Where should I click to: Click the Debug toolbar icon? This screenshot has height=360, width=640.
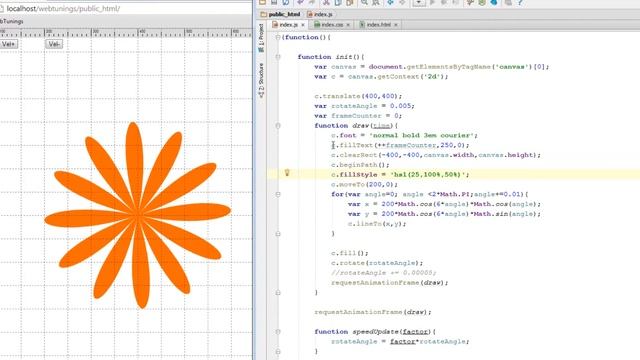pos(444,2)
